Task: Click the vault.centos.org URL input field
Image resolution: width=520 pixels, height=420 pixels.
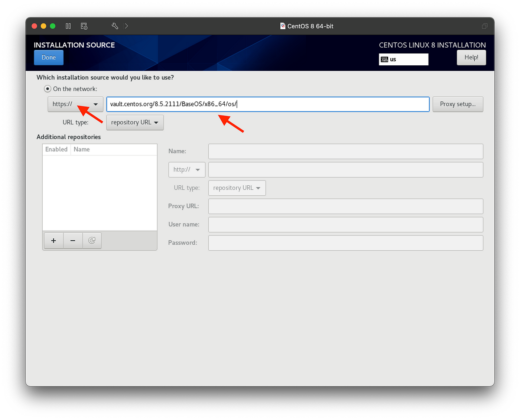Action: (x=268, y=104)
